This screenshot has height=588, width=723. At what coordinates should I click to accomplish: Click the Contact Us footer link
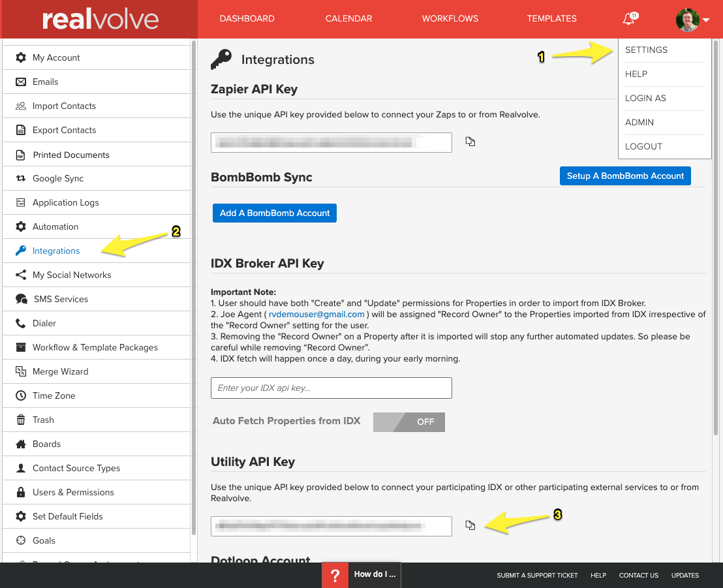(x=639, y=575)
